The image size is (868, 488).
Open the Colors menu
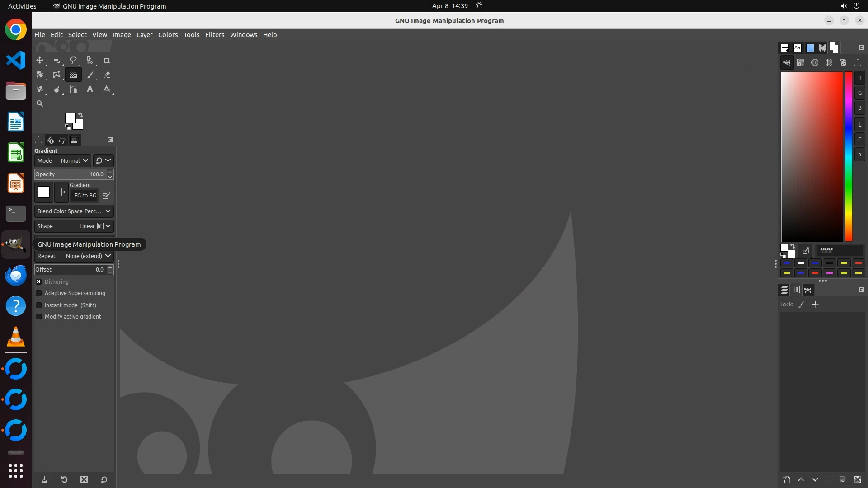point(168,35)
